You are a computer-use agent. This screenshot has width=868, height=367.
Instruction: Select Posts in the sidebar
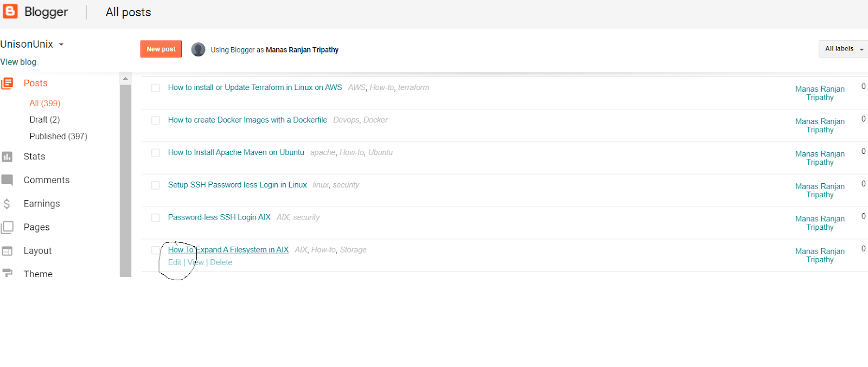point(36,83)
